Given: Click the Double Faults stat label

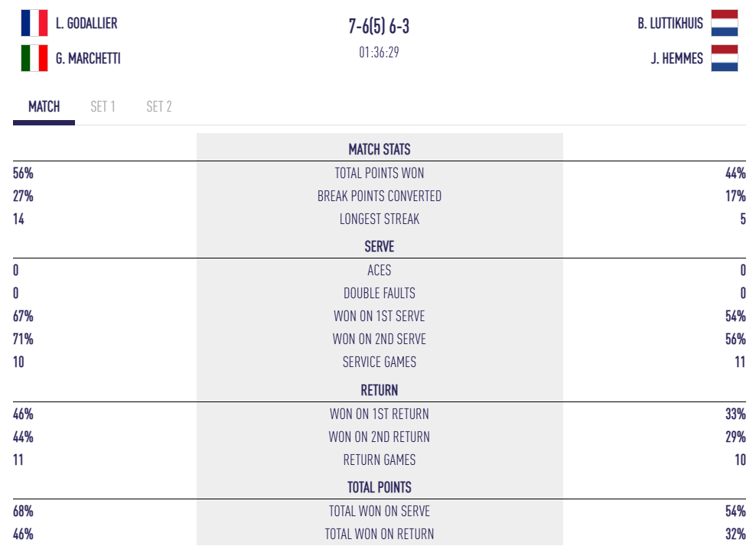Looking at the screenshot, I should click(x=380, y=293).
